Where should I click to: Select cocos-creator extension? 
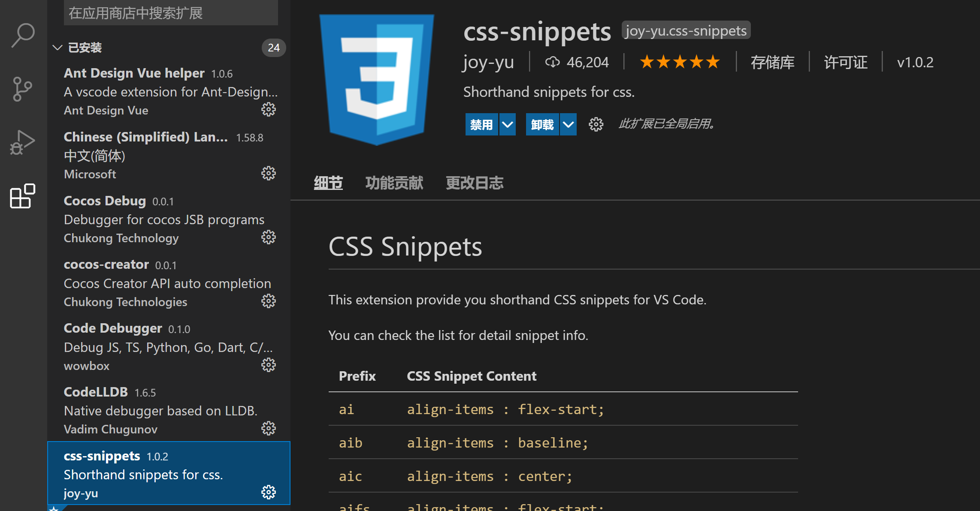169,283
